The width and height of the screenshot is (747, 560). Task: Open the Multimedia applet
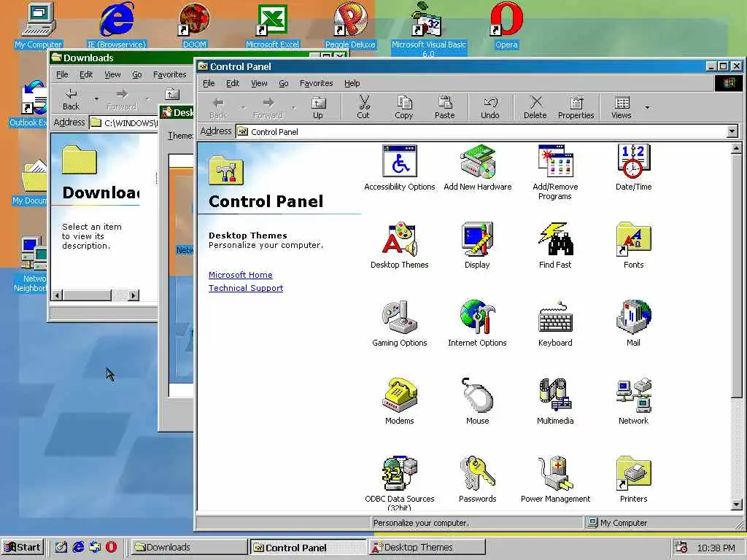pyautogui.click(x=555, y=402)
